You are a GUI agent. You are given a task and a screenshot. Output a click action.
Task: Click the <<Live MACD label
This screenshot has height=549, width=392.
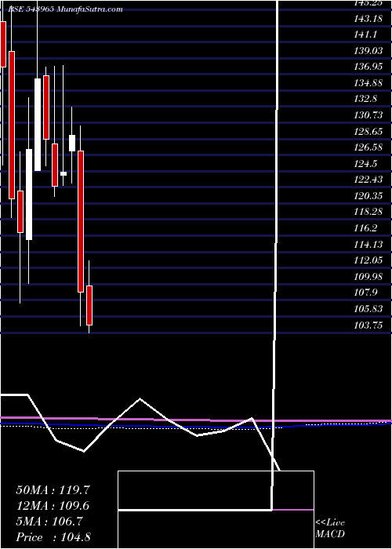(330, 528)
